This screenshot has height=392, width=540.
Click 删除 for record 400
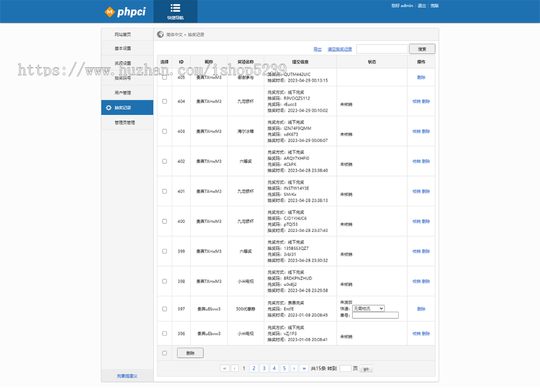pos(425,221)
